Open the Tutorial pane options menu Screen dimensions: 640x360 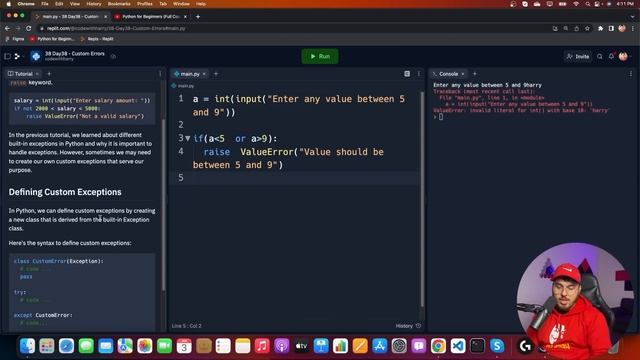coord(160,74)
